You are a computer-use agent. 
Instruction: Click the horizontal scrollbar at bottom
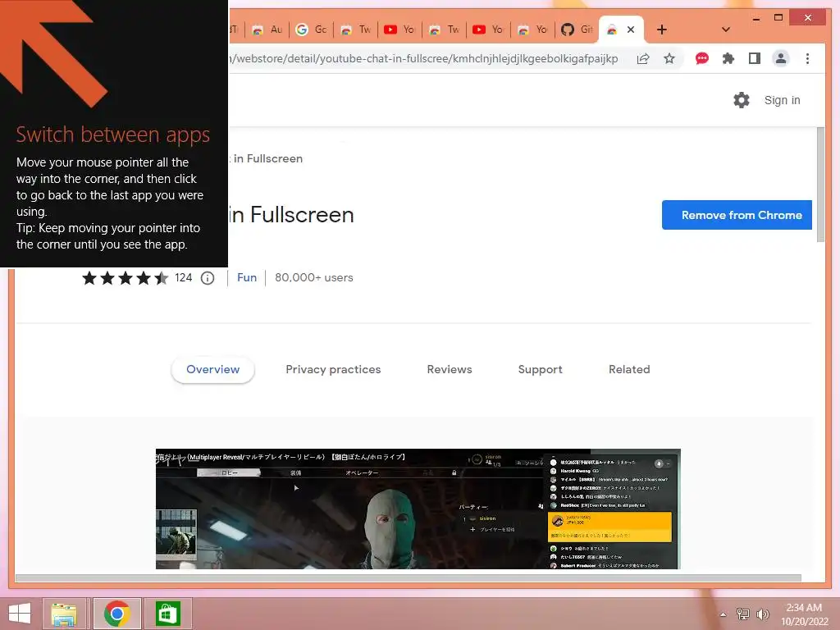coord(409,578)
